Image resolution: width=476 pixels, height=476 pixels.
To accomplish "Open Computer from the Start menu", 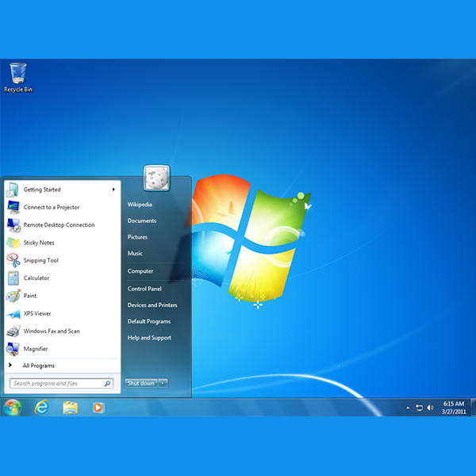I will [140, 271].
